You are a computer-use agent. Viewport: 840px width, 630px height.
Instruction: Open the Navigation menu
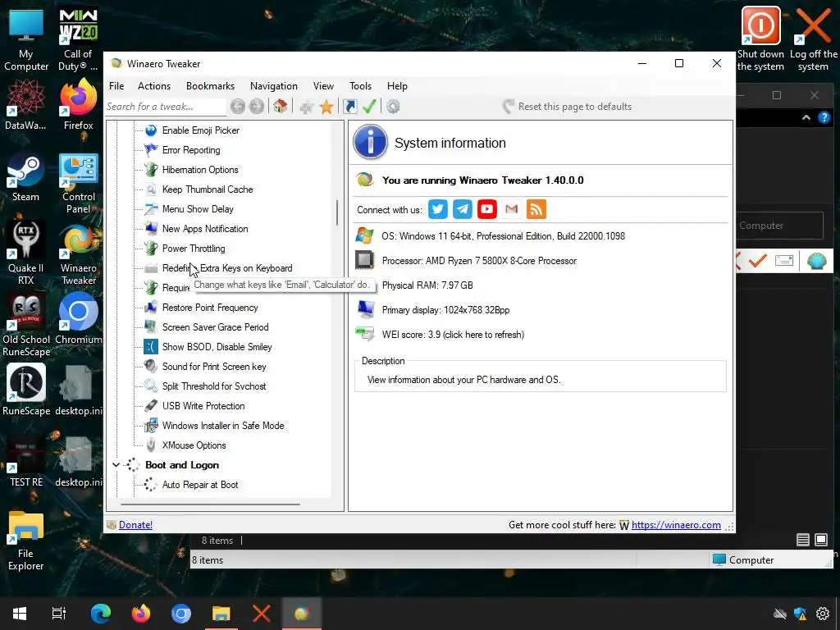[274, 85]
